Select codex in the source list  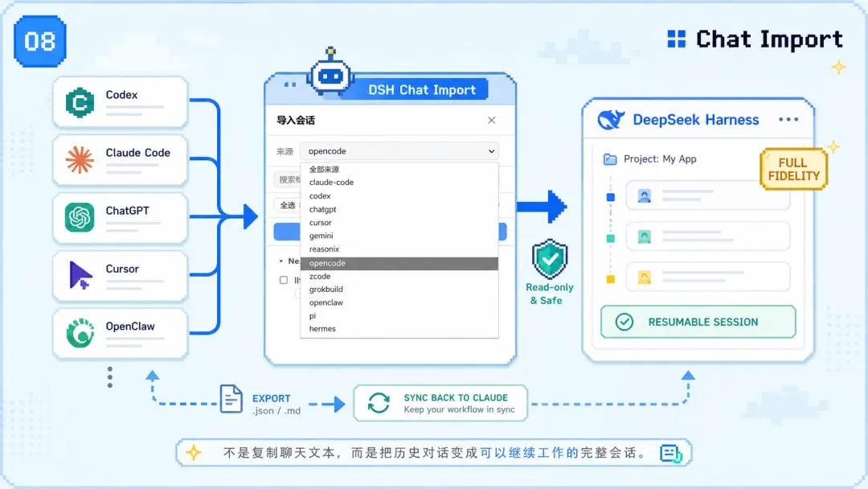pyautogui.click(x=399, y=196)
